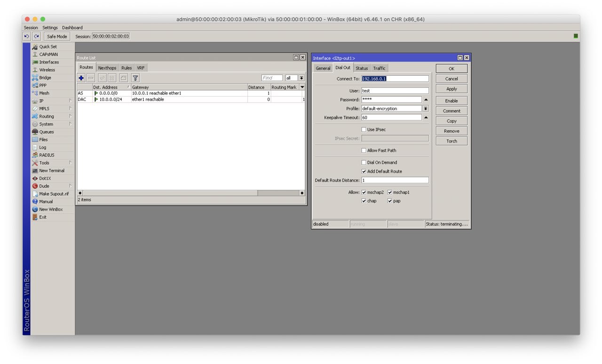The height and width of the screenshot is (364, 602).
Task: Add new route with plus icon
Action: [x=81, y=78]
